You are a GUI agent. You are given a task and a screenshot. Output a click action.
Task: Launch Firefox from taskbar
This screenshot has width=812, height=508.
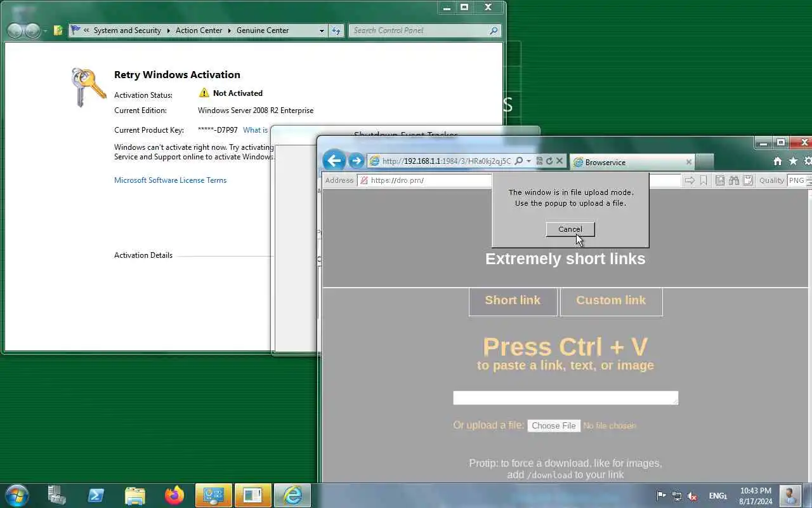click(174, 495)
